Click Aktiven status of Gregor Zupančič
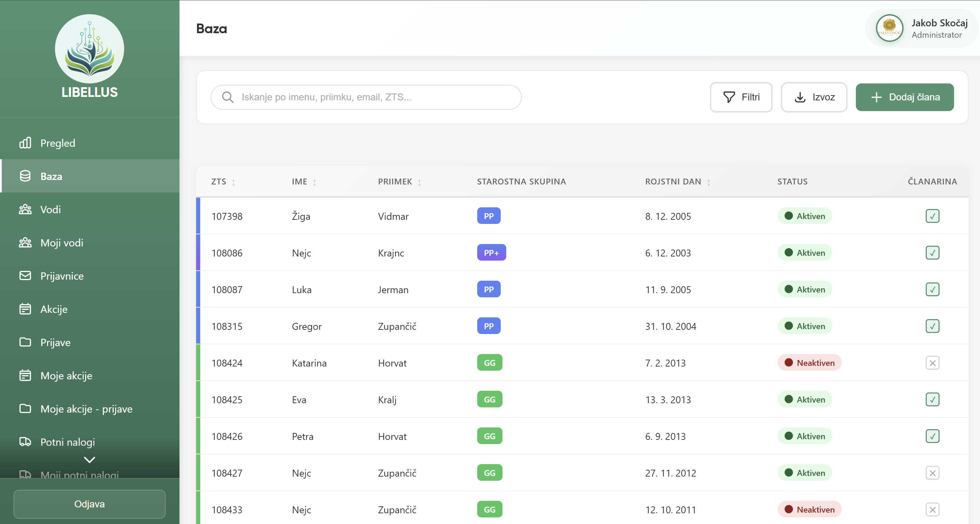 [x=805, y=326]
